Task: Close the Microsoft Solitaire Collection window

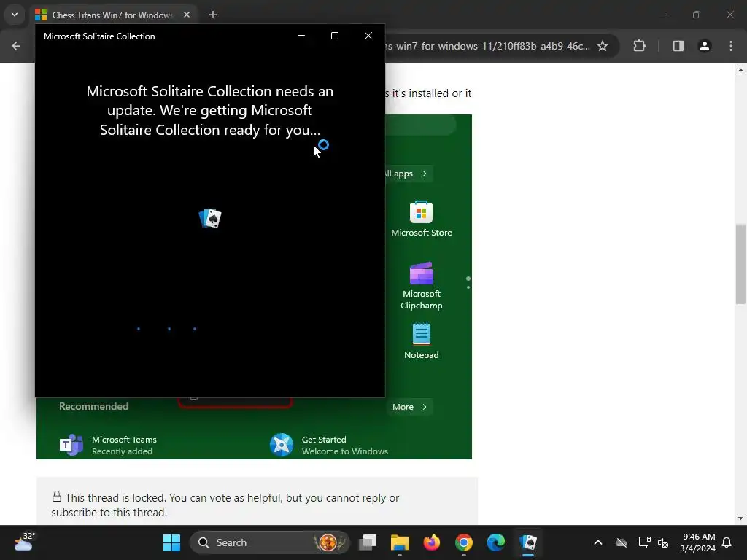Action: [x=368, y=36]
